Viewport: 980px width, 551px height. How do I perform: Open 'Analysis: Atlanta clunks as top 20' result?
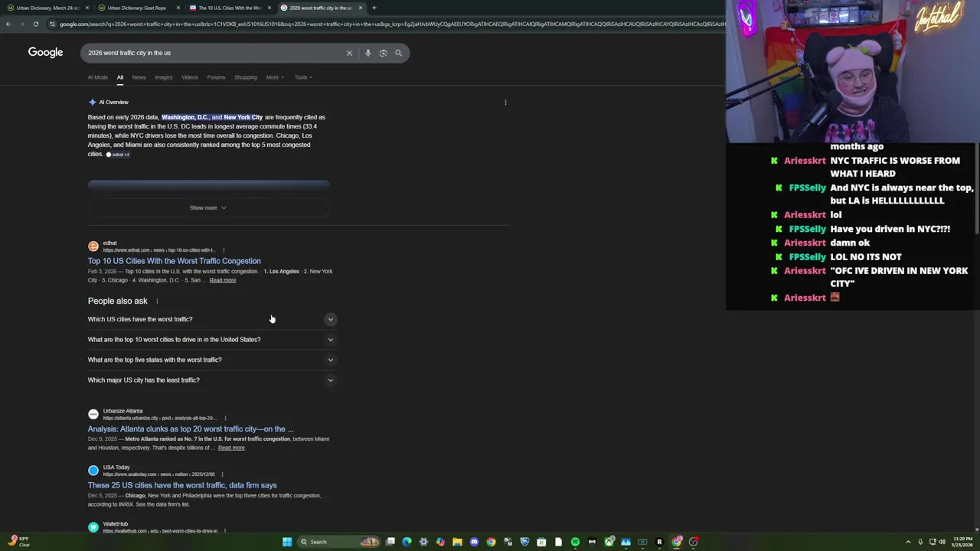(191, 429)
